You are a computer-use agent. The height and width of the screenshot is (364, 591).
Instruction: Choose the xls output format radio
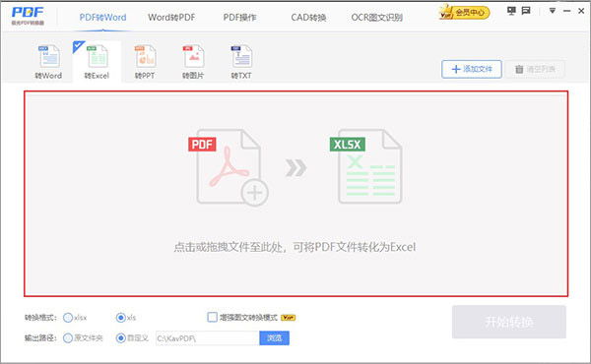pos(120,318)
